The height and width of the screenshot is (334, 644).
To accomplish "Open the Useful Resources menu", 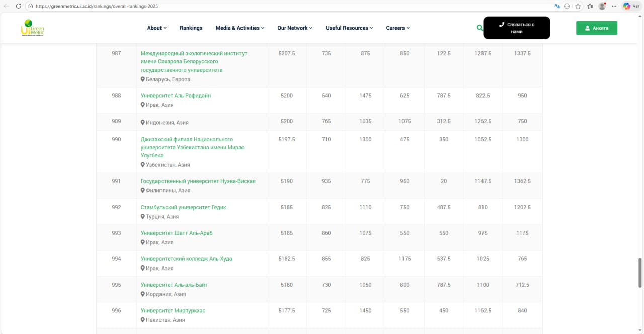I will pyautogui.click(x=349, y=28).
